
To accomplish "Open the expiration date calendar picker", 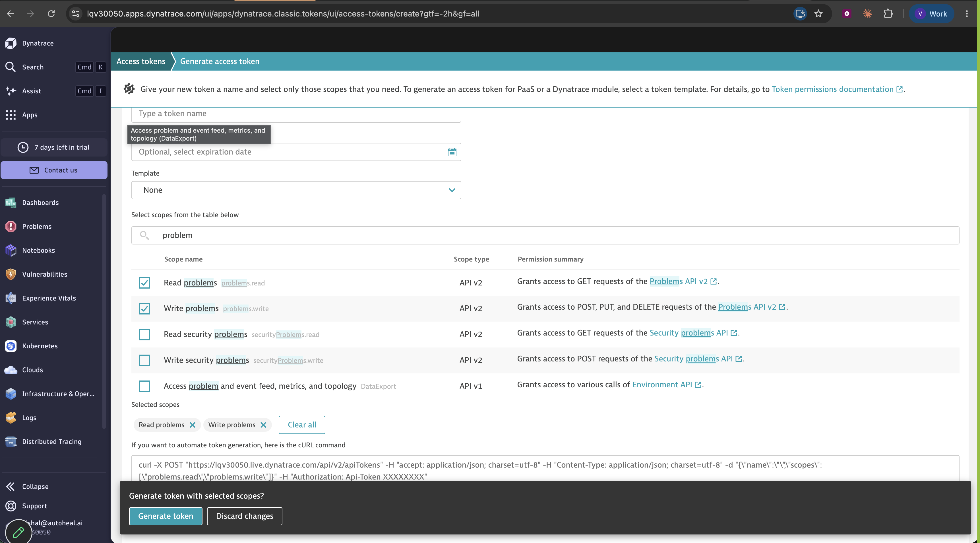I will coord(452,152).
